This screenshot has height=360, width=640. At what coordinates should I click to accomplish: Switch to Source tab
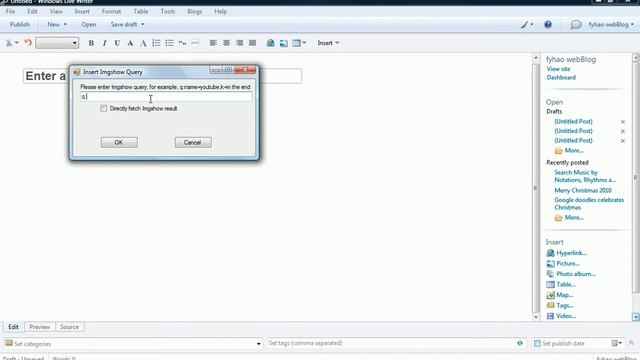click(x=69, y=327)
